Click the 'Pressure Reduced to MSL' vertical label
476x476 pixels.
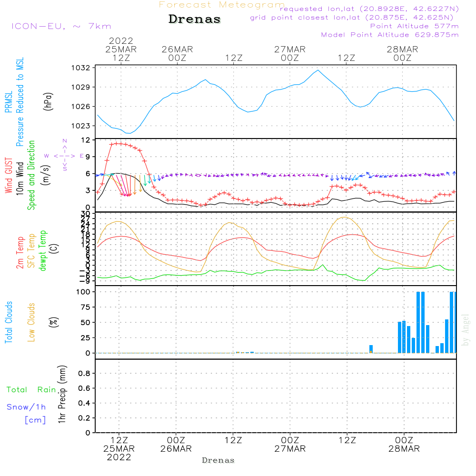[x=20, y=102]
